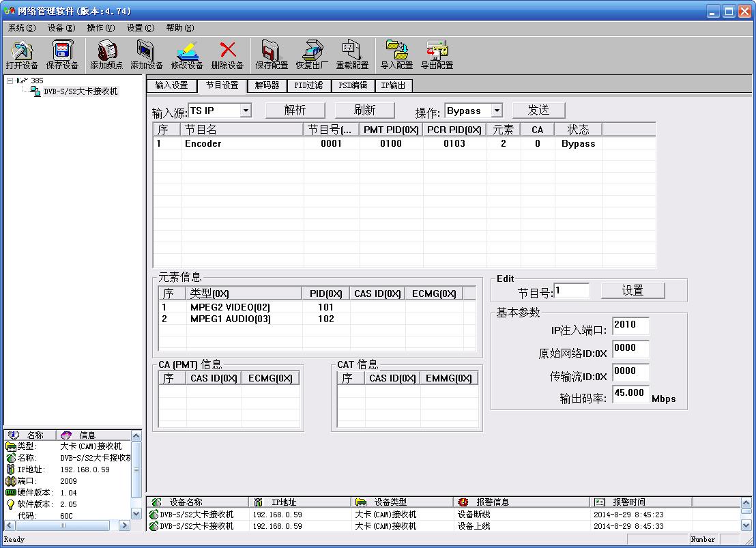Click the status icon of the 设备断线 alarm row
756x548 pixels.
pos(154,515)
